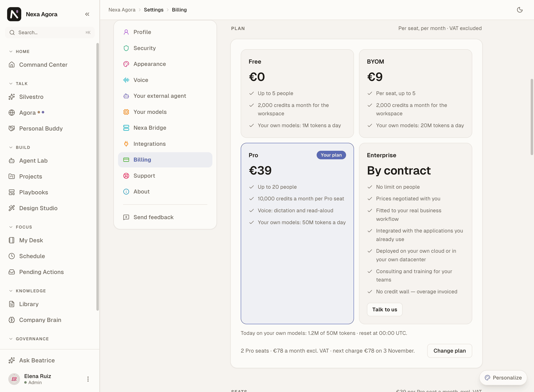Image resolution: width=534 pixels, height=392 pixels.
Task: Select Your external agent settings
Action: [x=165, y=96]
